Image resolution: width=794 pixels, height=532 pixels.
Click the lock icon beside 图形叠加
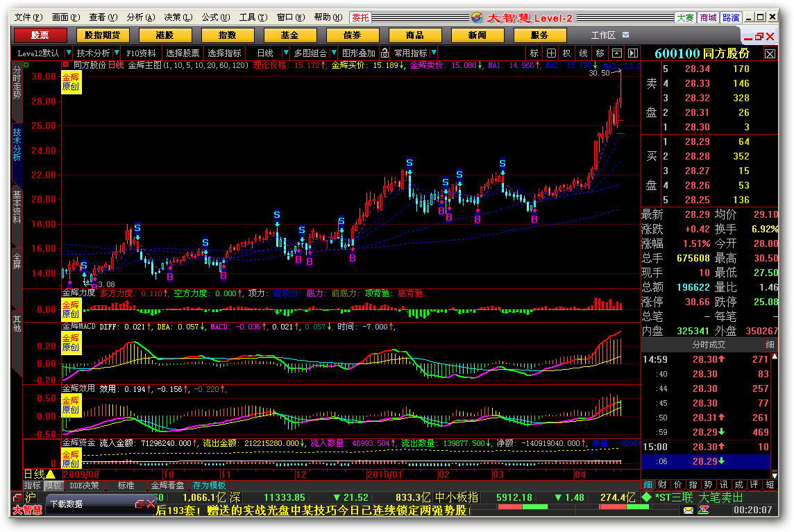click(x=385, y=53)
